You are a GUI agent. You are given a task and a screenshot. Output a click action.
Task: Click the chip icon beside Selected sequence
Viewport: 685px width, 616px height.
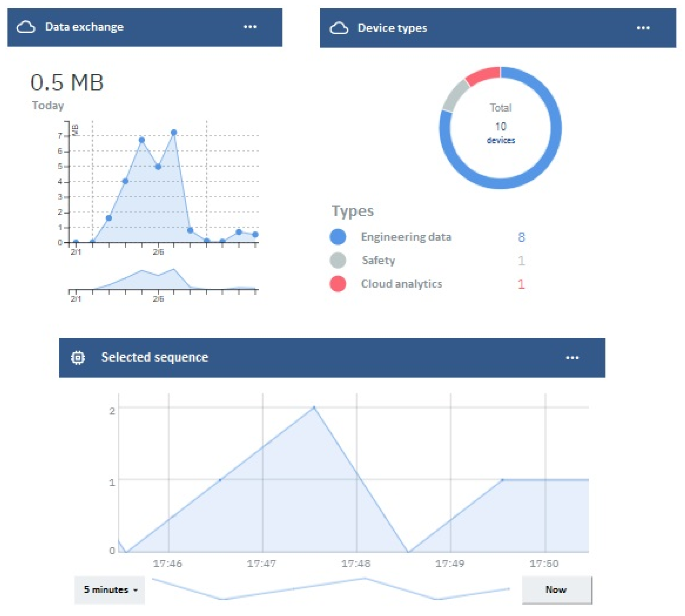click(x=78, y=357)
